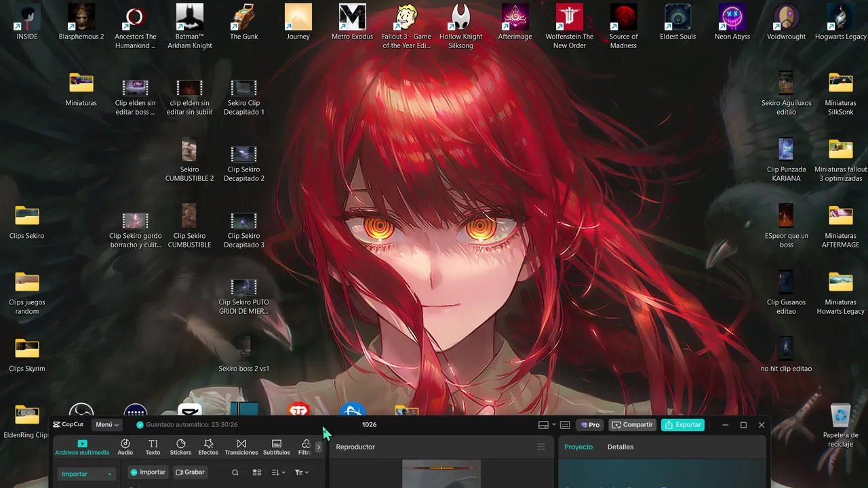Select the Eldest Souls shortcut
The image size is (868, 488).
click(678, 22)
